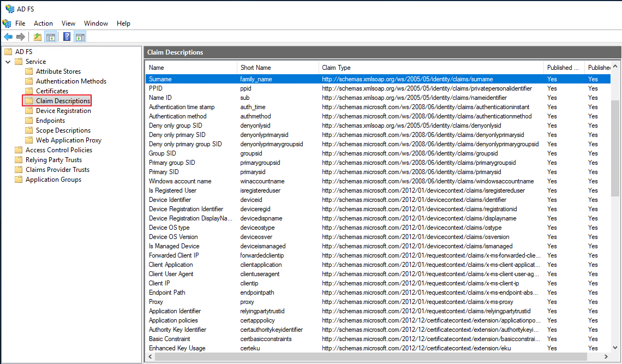Open the Window menu
The width and height of the screenshot is (622, 364).
click(x=96, y=23)
